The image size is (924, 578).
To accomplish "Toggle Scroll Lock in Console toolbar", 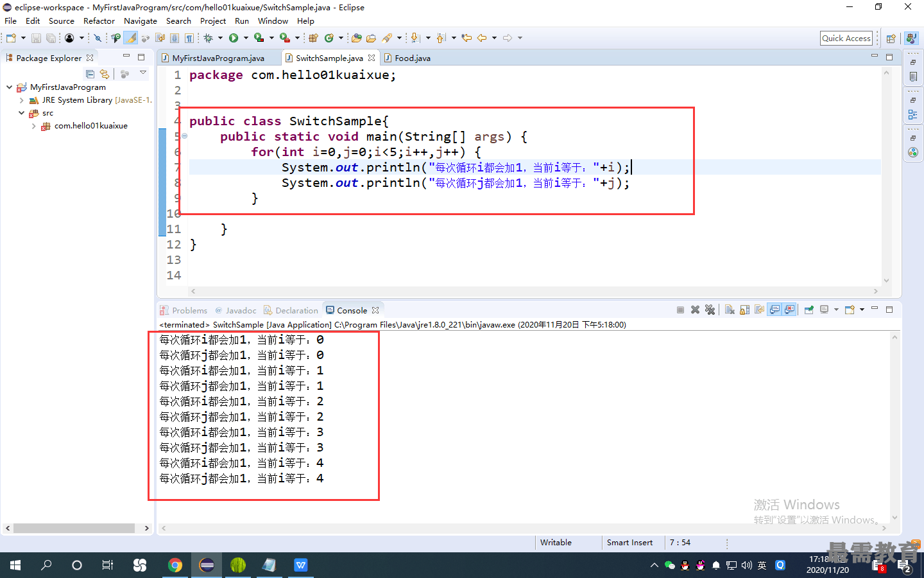I will tap(744, 310).
